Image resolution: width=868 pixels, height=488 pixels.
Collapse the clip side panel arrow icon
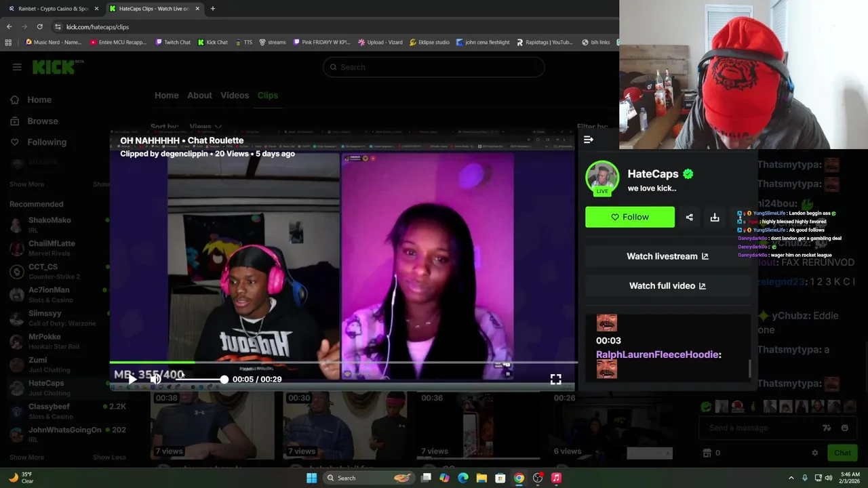(589, 140)
